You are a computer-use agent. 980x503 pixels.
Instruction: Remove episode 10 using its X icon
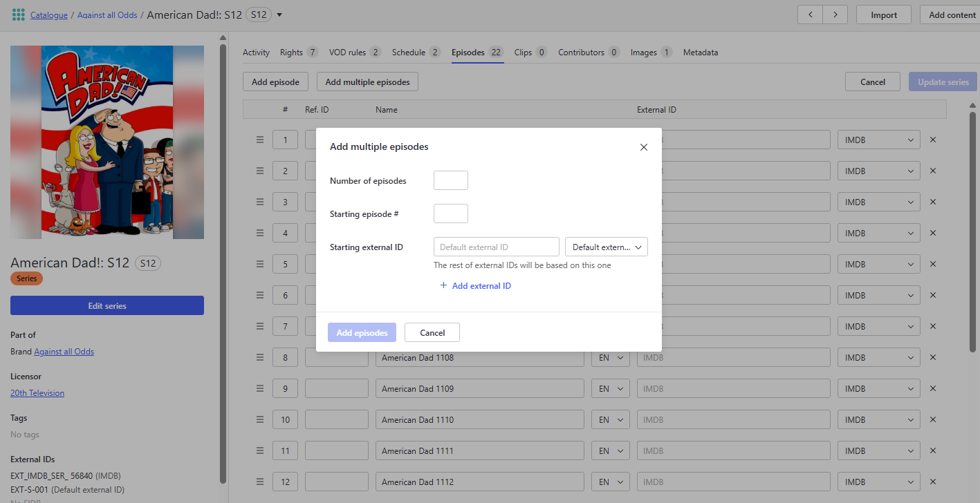(x=932, y=419)
